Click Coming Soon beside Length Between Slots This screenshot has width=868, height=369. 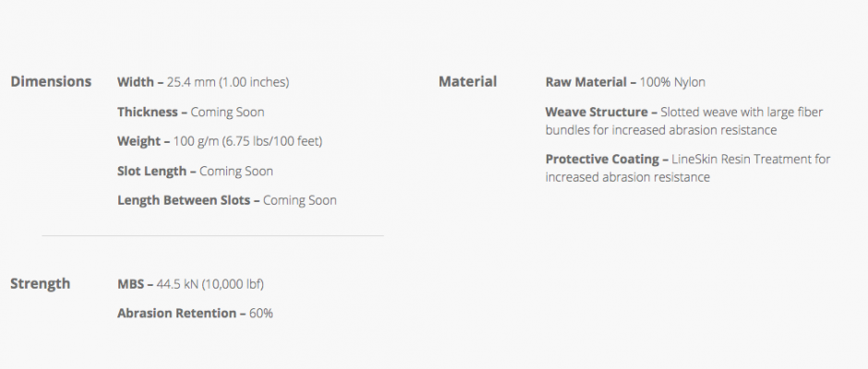click(x=299, y=200)
